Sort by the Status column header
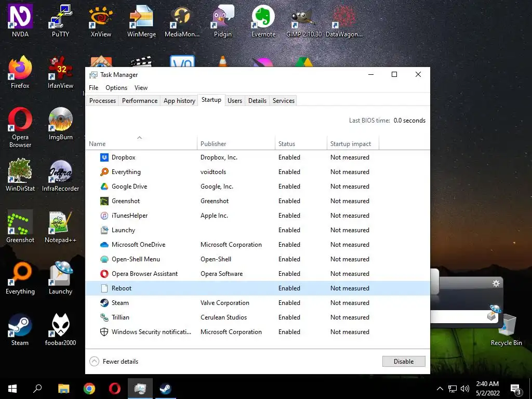 click(x=301, y=143)
